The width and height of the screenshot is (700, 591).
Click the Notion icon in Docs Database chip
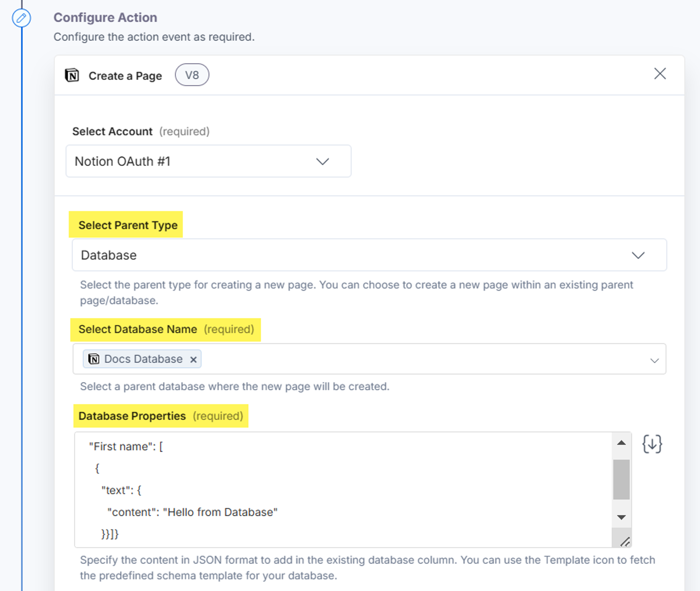94,359
